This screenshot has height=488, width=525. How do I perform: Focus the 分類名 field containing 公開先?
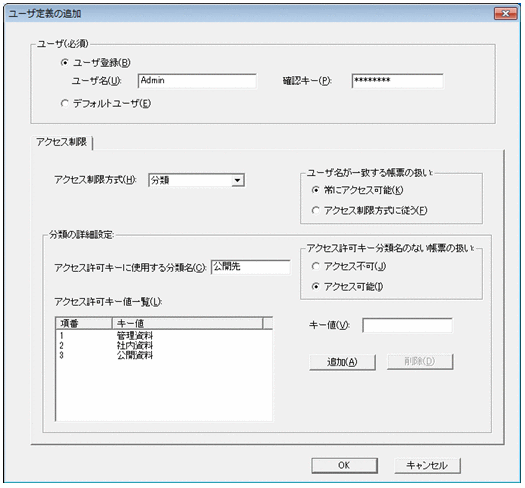click(250, 267)
